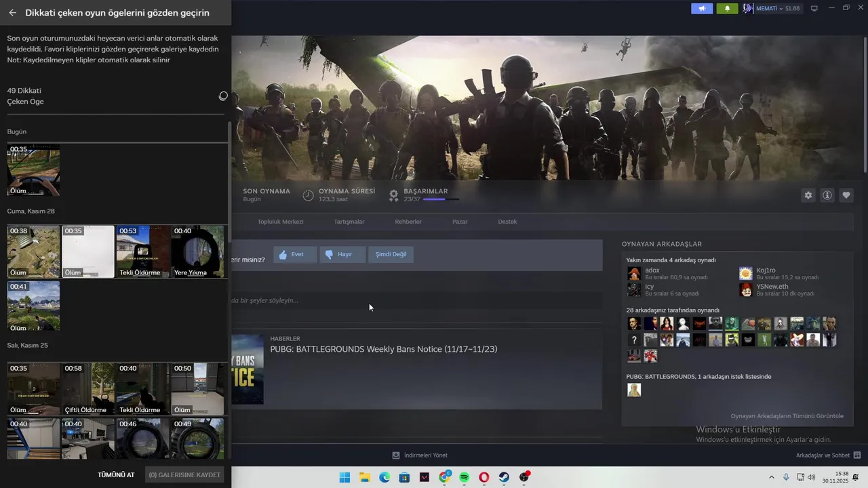868x488 pixels.
Task: Open Opera browser from the taskbar
Action: click(x=484, y=477)
